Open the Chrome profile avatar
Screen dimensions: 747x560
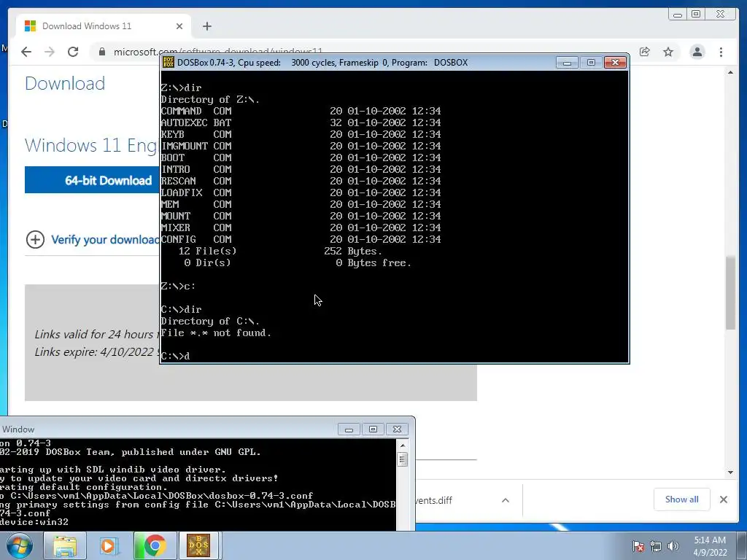697,52
